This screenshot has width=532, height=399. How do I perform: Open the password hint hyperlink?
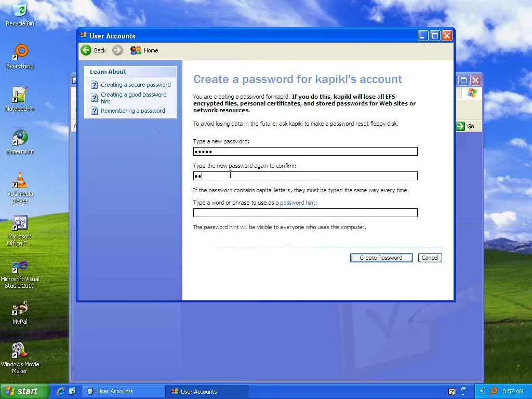coord(298,203)
